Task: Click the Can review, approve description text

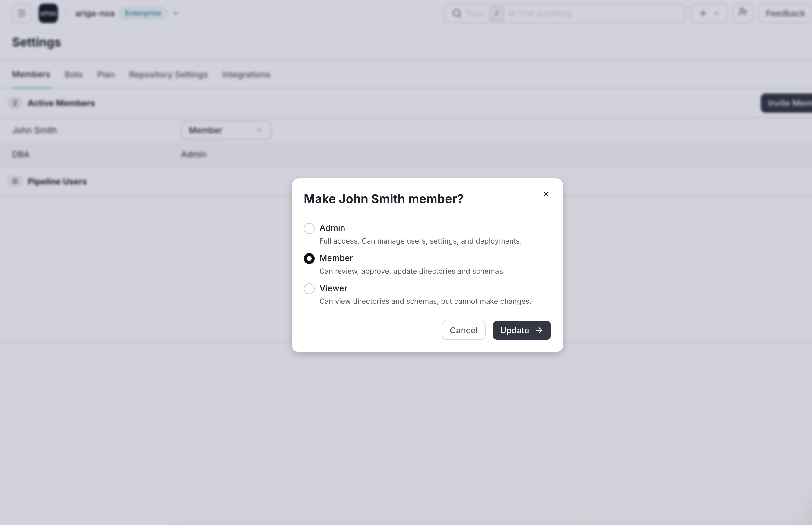Action: tap(412, 271)
